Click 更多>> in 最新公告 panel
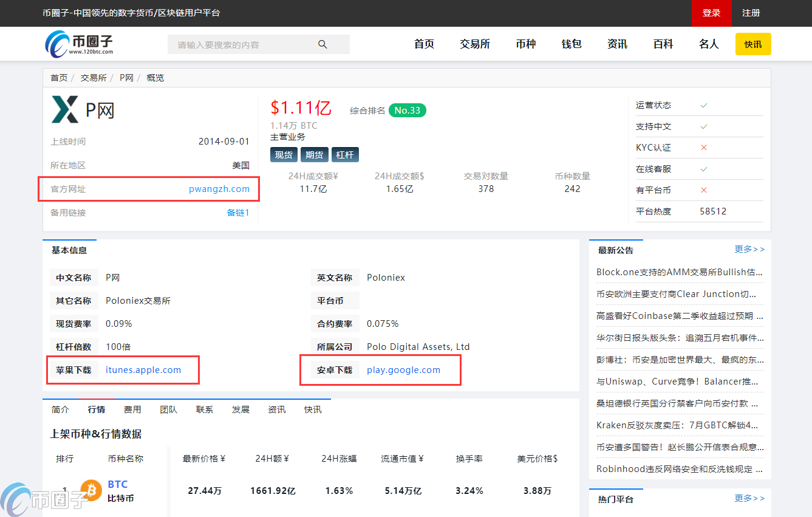Image resolution: width=812 pixels, height=517 pixels. click(x=749, y=249)
